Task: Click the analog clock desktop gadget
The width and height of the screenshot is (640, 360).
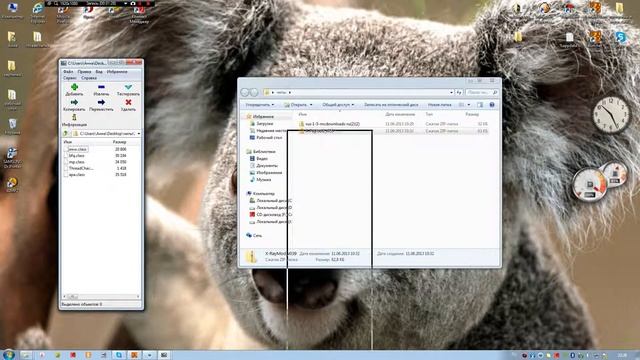Action: [x=611, y=115]
